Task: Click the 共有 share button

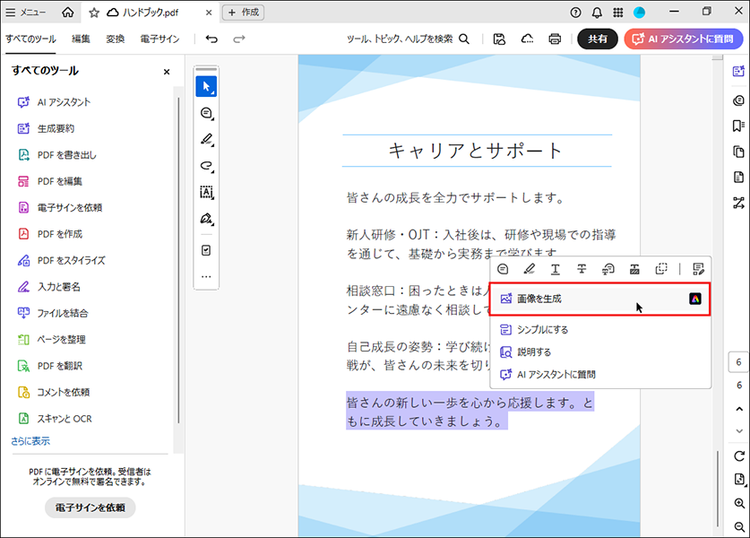Action: click(x=597, y=39)
